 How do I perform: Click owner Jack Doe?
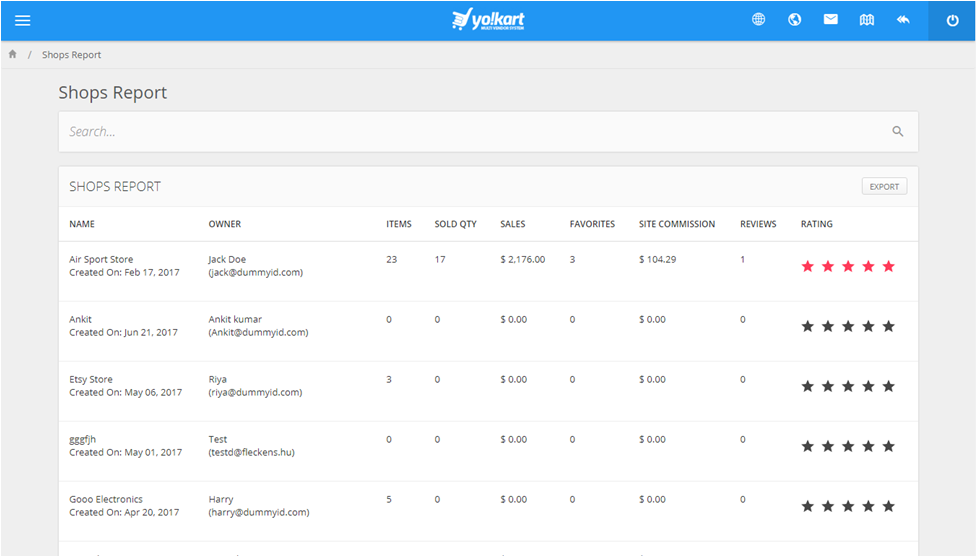tap(227, 259)
